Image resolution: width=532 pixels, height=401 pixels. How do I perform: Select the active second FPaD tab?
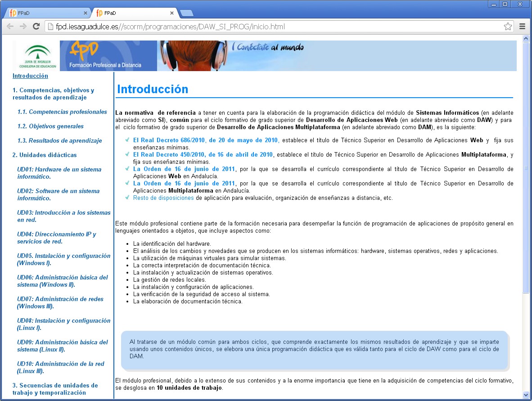[134, 13]
